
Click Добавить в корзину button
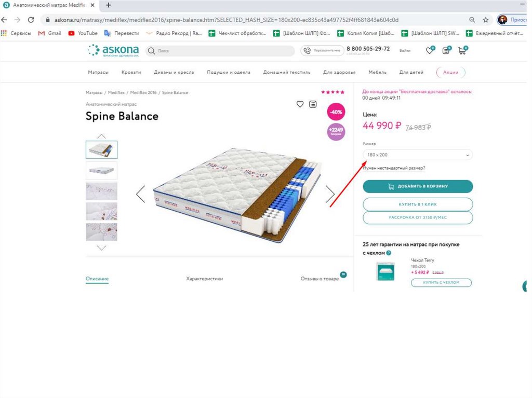418,186
